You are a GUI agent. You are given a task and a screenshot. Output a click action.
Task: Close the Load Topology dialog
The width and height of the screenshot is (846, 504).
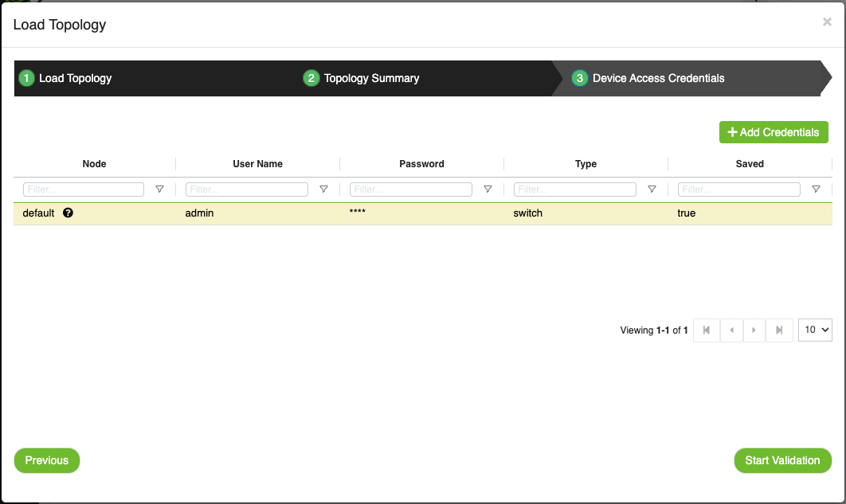[x=827, y=22]
